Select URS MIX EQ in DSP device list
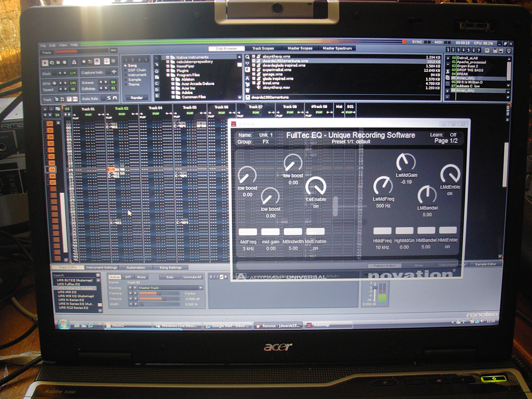532x399 pixels. pos(67,292)
